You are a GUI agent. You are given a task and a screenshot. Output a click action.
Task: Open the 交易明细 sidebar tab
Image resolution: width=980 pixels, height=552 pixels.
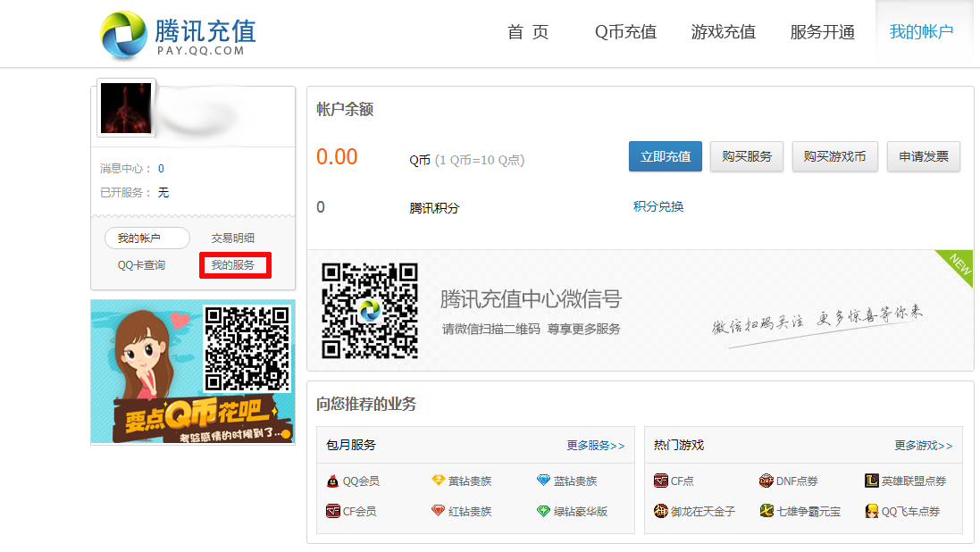click(x=236, y=238)
